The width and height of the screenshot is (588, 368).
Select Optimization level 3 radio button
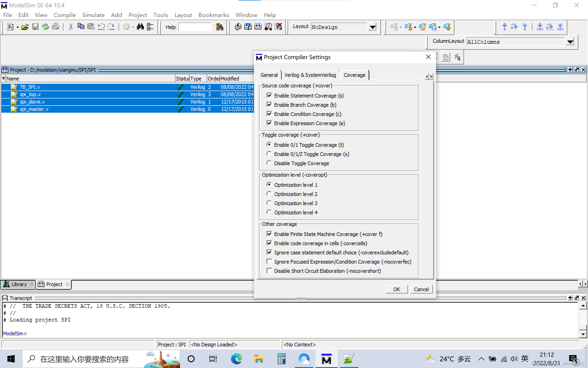tap(269, 203)
